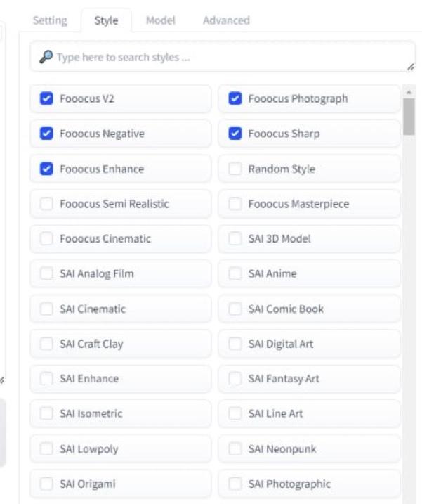Viewport: 422px width, 504px height.
Task: Click the scrollbar up arrow
Action: coord(409,92)
